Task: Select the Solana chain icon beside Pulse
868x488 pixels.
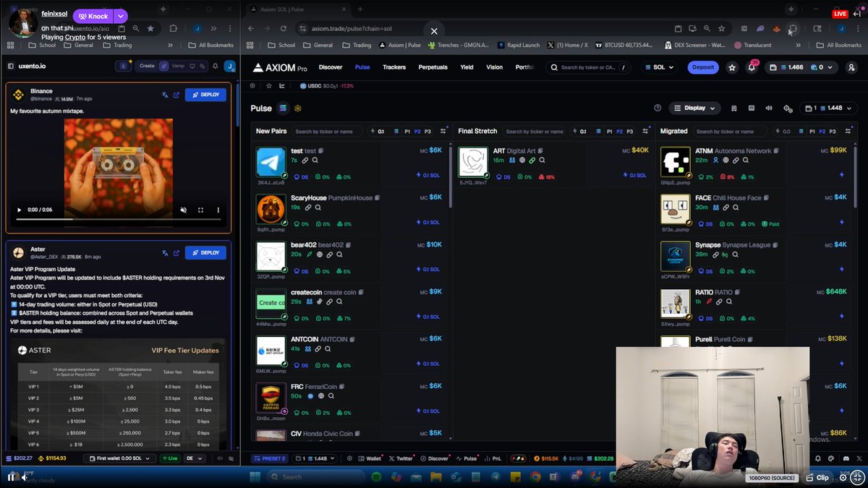Action: click(x=283, y=108)
